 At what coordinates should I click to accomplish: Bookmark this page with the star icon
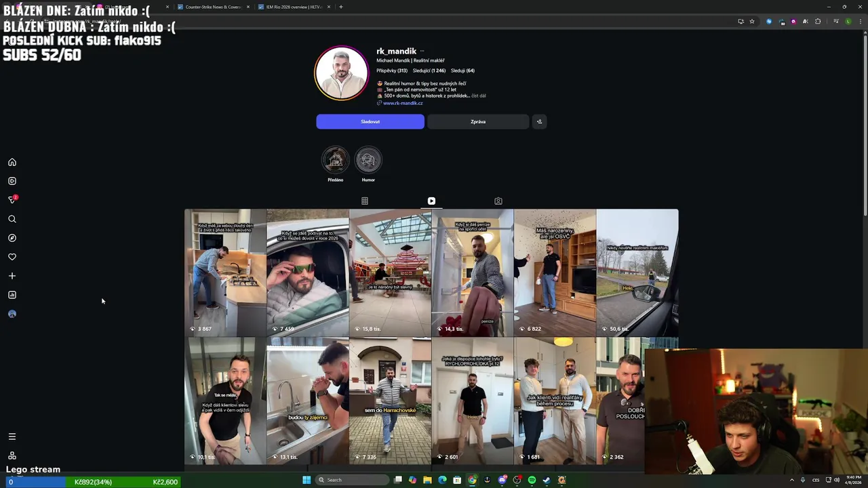(x=752, y=21)
